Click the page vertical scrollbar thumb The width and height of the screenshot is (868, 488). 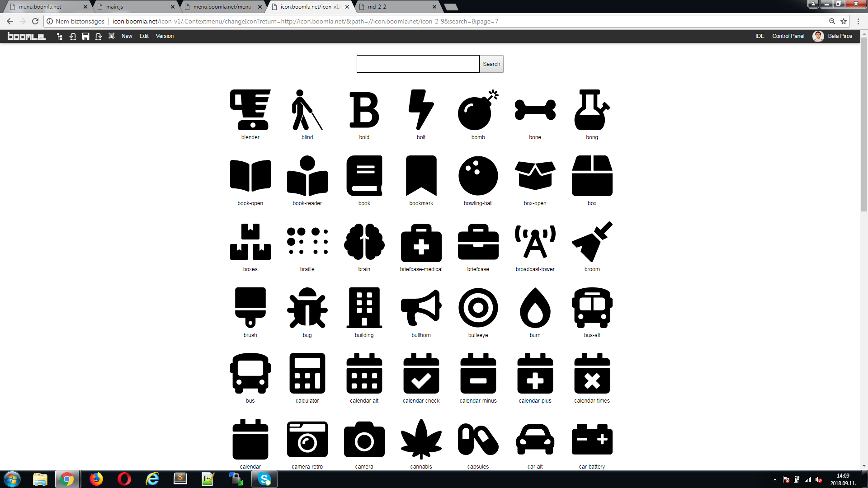pos(864,124)
